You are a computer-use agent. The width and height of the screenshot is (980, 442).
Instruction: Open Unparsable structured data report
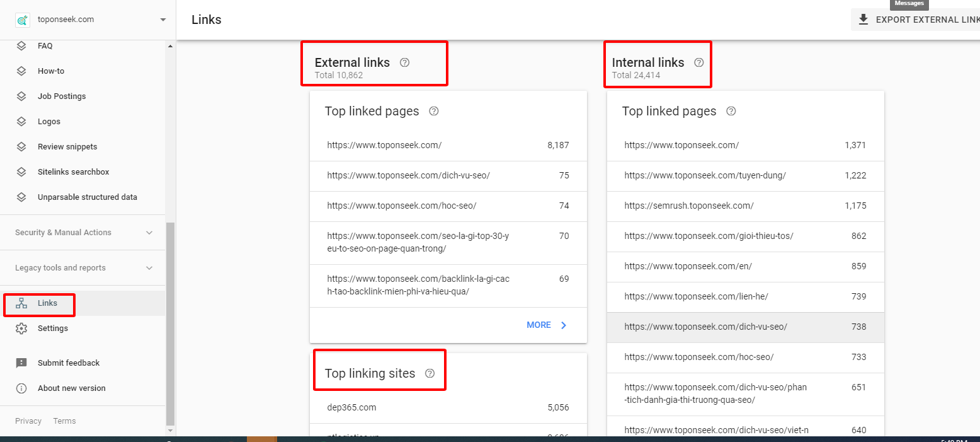click(87, 197)
